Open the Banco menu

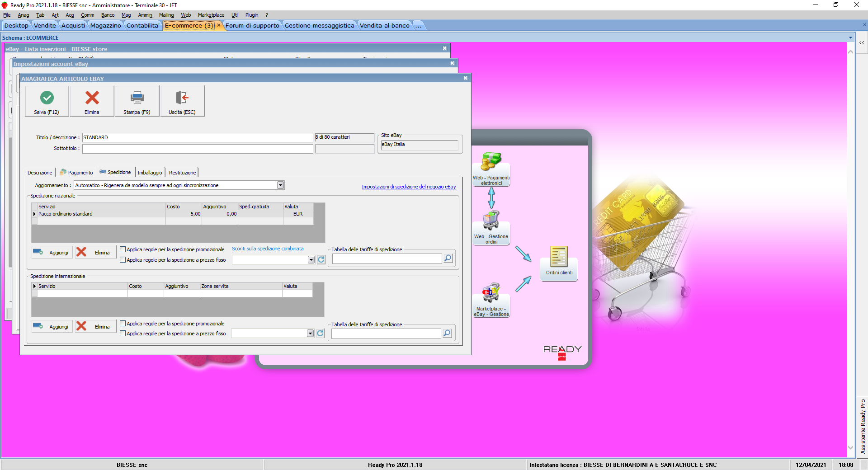(x=108, y=15)
